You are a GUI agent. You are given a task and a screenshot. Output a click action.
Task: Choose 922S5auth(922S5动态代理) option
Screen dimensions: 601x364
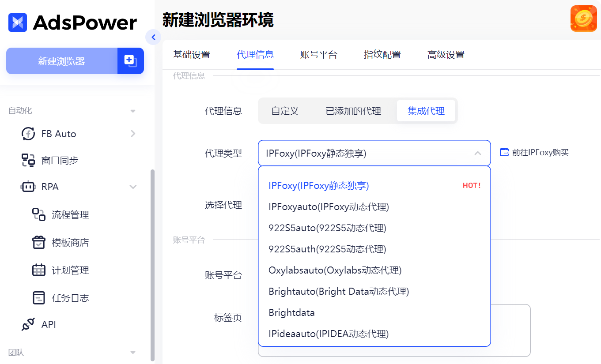(374, 249)
